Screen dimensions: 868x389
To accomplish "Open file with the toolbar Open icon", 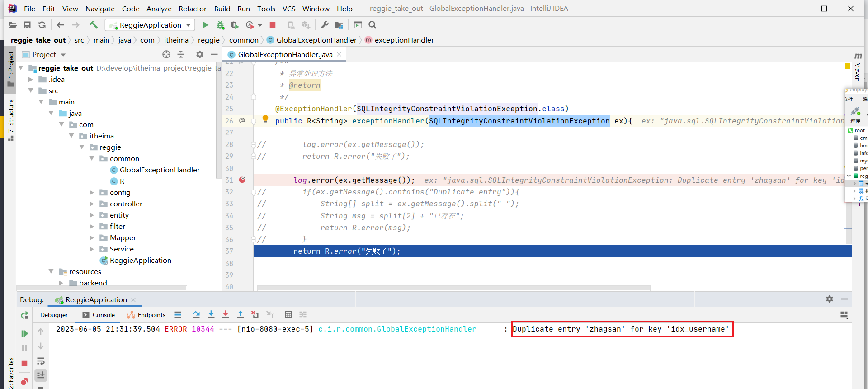I will pos(13,25).
